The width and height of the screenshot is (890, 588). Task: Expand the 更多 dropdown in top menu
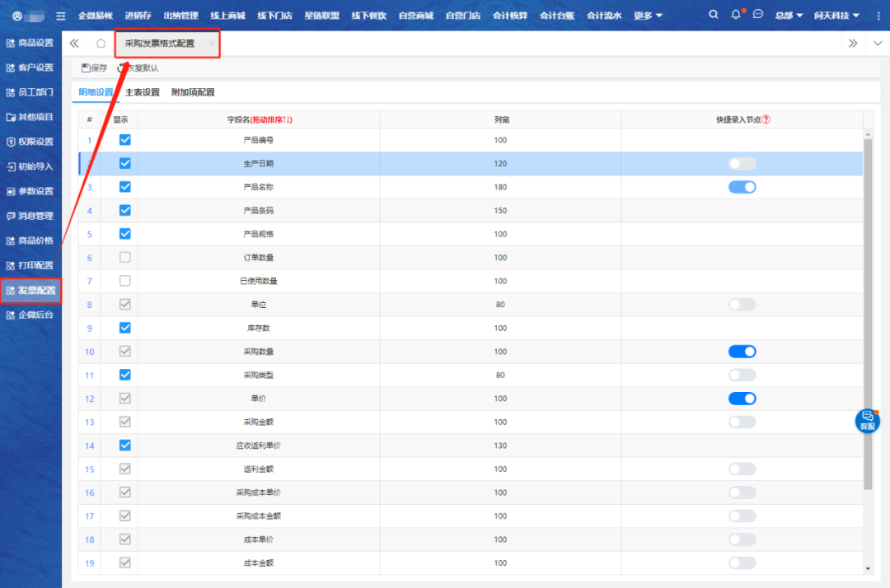pos(649,16)
